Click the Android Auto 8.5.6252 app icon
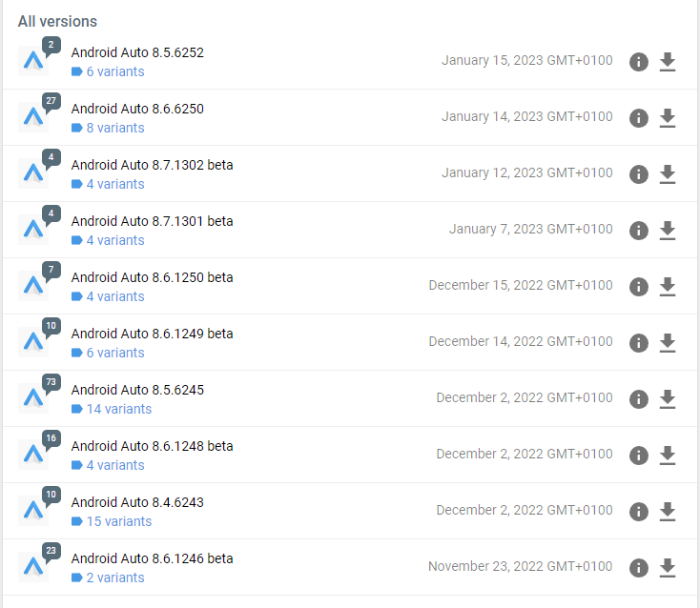The image size is (700, 608). pos(33,62)
